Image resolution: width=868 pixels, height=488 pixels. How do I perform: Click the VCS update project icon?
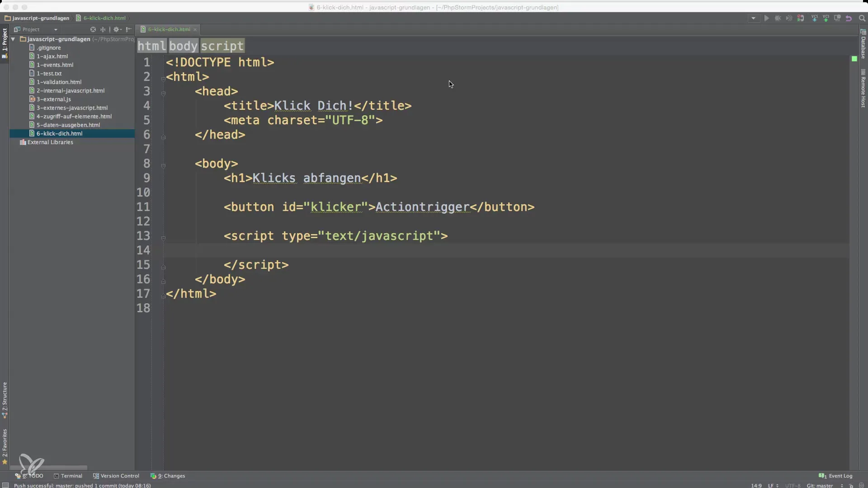click(814, 19)
